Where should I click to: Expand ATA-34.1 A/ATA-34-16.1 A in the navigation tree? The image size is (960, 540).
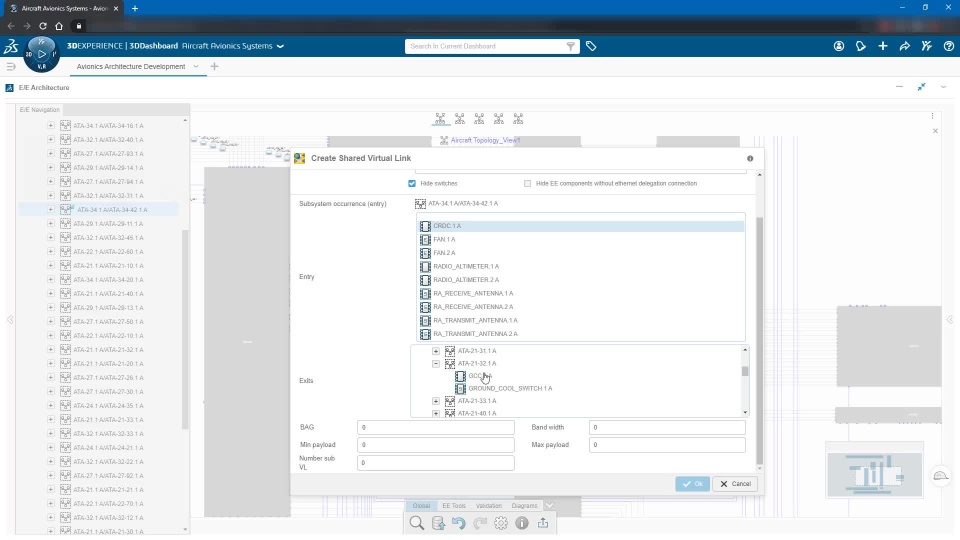51,126
